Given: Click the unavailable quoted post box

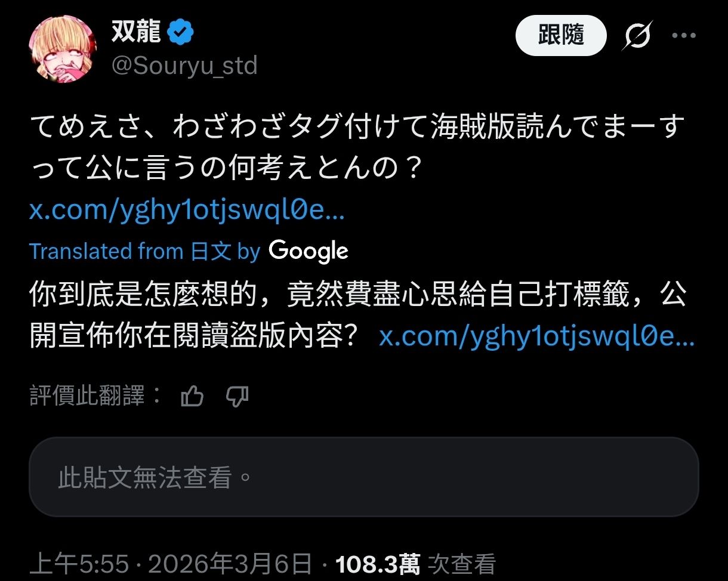Looking at the screenshot, I should (x=364, y=477).
